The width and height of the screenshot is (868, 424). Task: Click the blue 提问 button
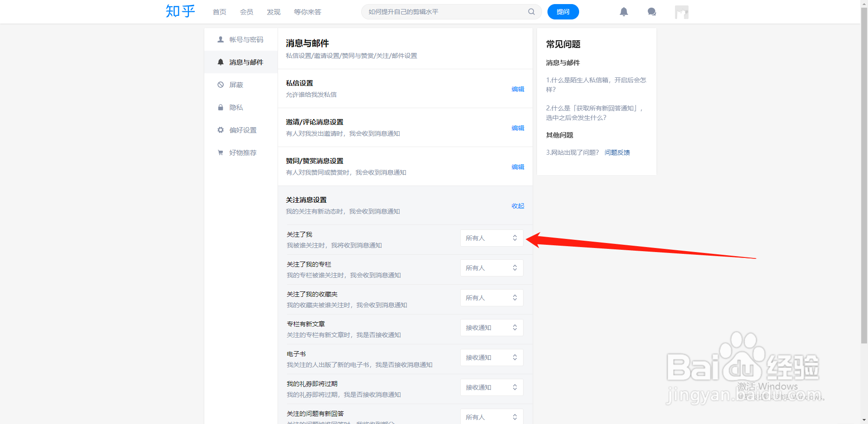point(563,12)
